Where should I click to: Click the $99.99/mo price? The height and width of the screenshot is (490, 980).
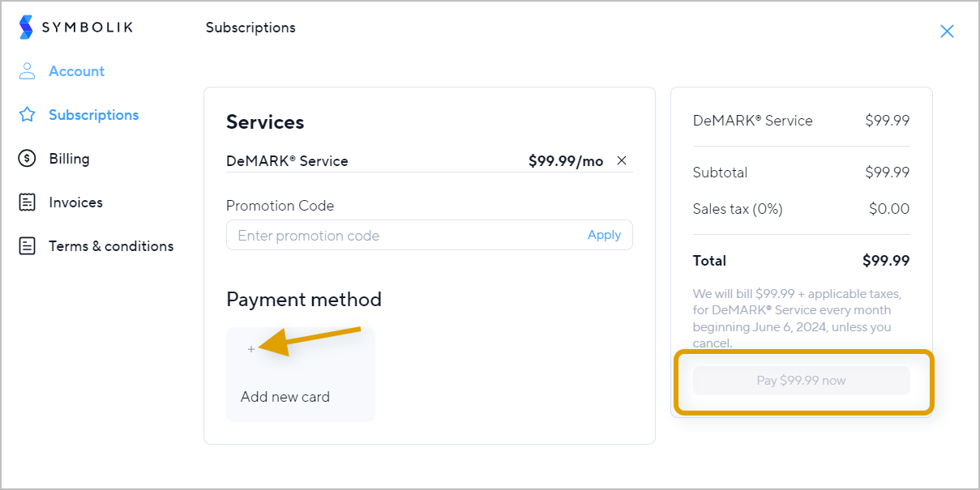(566, 161)
